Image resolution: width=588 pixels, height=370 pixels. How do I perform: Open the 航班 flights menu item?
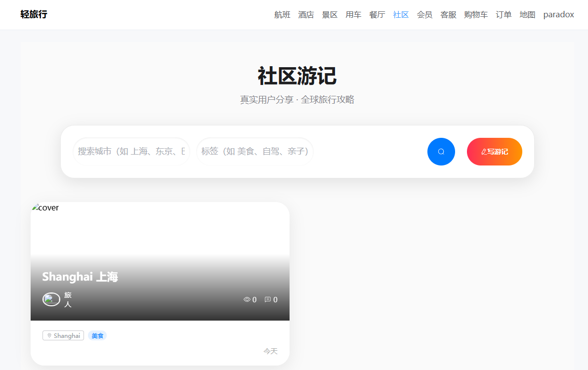(x=282, y=15)
